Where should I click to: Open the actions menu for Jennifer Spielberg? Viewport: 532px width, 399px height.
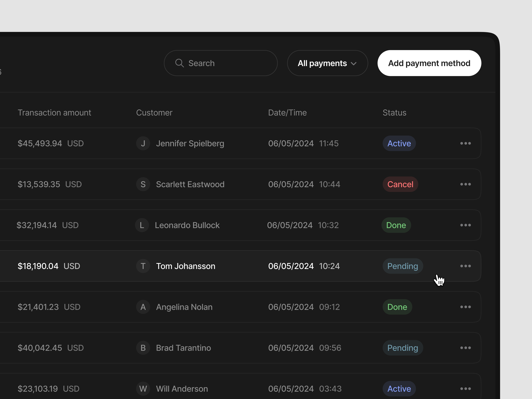(x=466, y=143)
